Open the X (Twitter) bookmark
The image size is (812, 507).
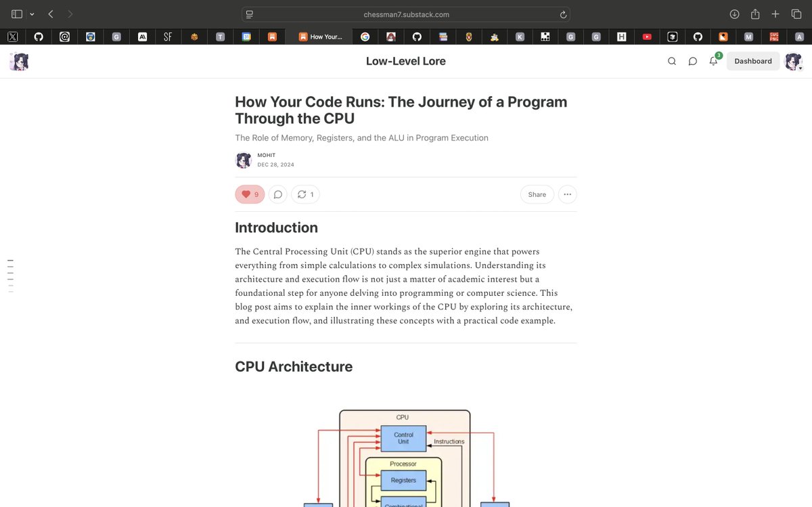pyautogui.click(x=12, y=37)
